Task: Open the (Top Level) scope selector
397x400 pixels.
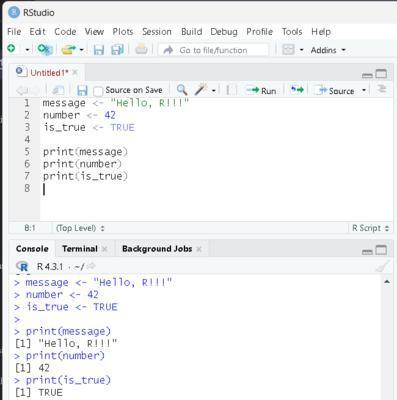Action: (80, 228)
